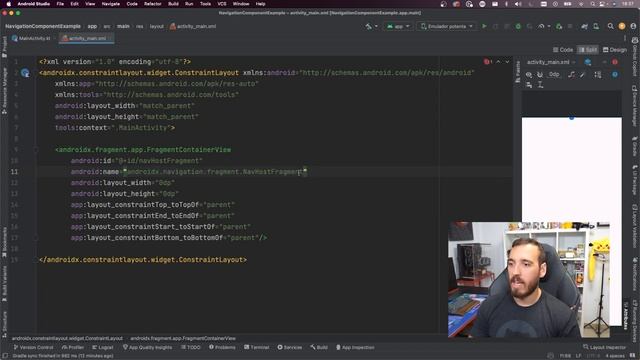Open the File menu
Screen dimensions: 640x360
[60, 4]
